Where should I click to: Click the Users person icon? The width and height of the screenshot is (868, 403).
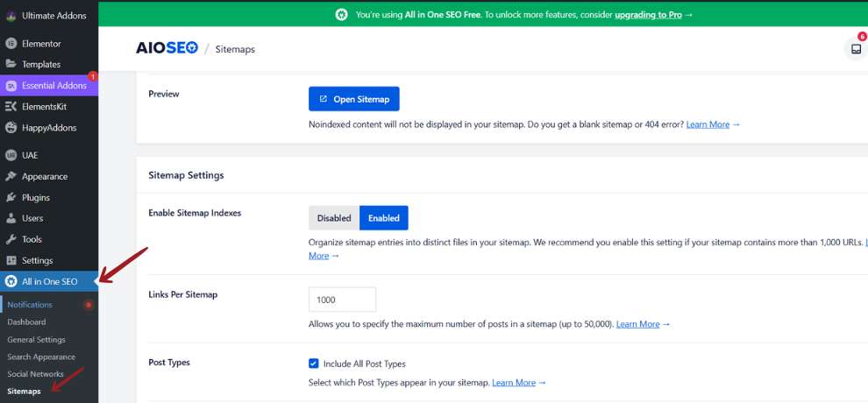pyautogui.click(x=11, y=218)
